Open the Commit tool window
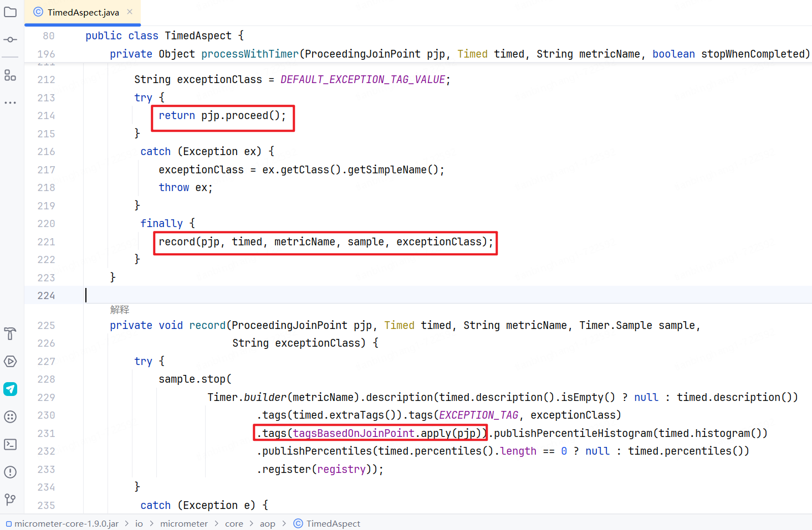 11,40
